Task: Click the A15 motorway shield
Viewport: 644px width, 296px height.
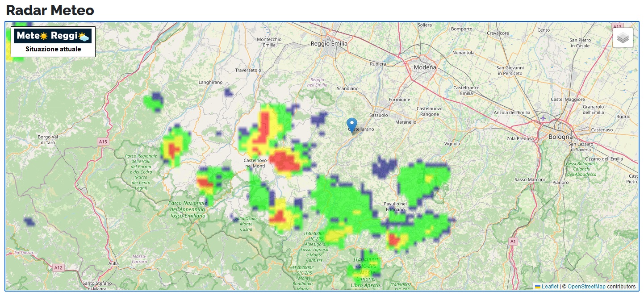Action: 103,142
